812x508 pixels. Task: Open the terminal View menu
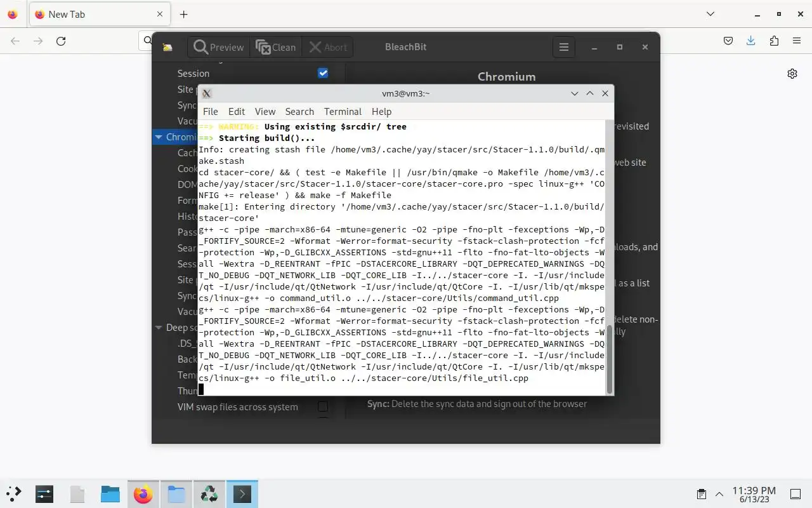(265, 111)
